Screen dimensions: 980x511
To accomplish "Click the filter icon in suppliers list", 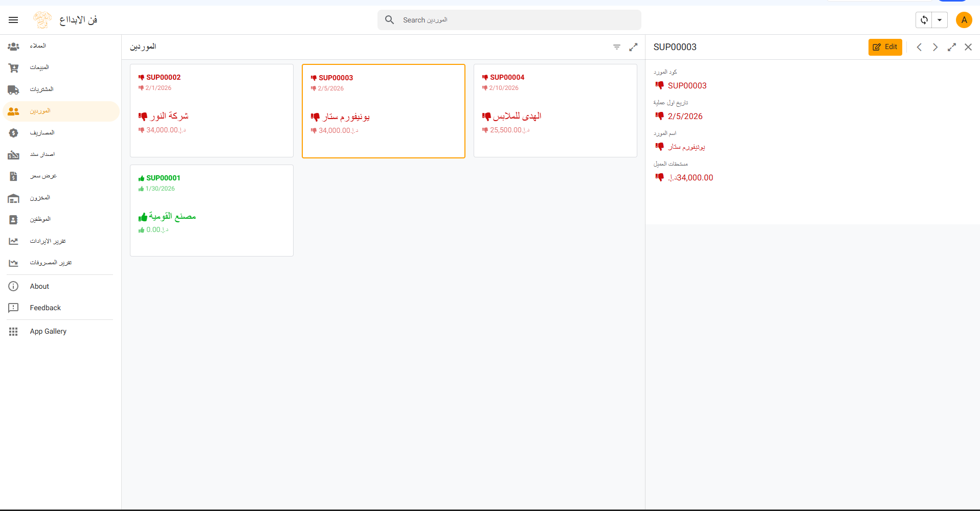I will [x=617, y=47].
